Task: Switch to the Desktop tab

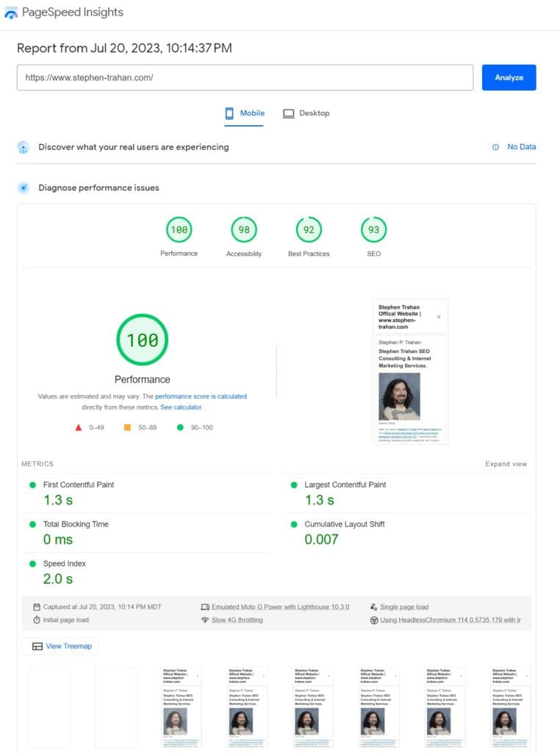Action: [306, 114]
